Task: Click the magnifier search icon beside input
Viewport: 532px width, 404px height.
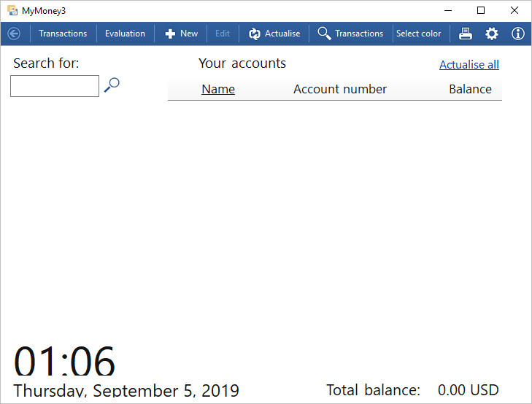Action: tap(112, 85)
